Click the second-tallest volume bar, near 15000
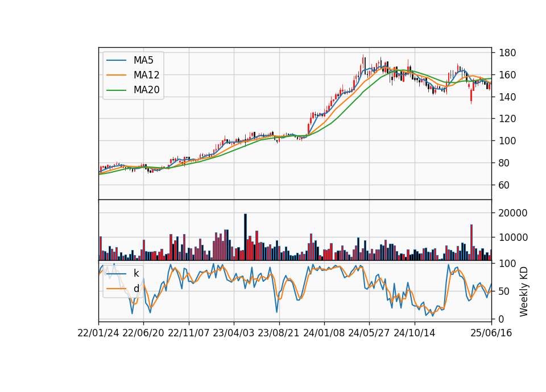546x392 pixels. coord(471,243)
